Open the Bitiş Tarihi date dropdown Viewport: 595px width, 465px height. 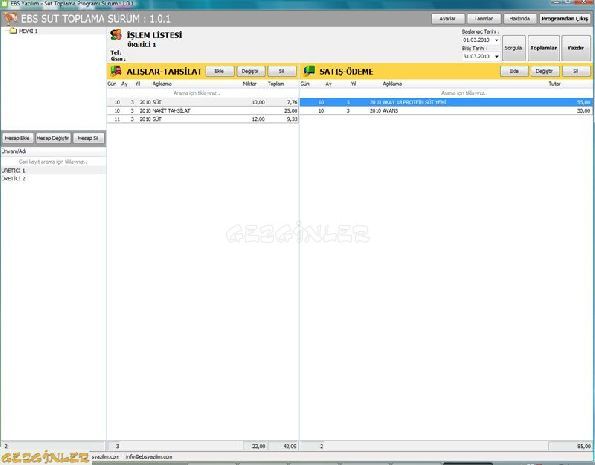coord(496,56)
